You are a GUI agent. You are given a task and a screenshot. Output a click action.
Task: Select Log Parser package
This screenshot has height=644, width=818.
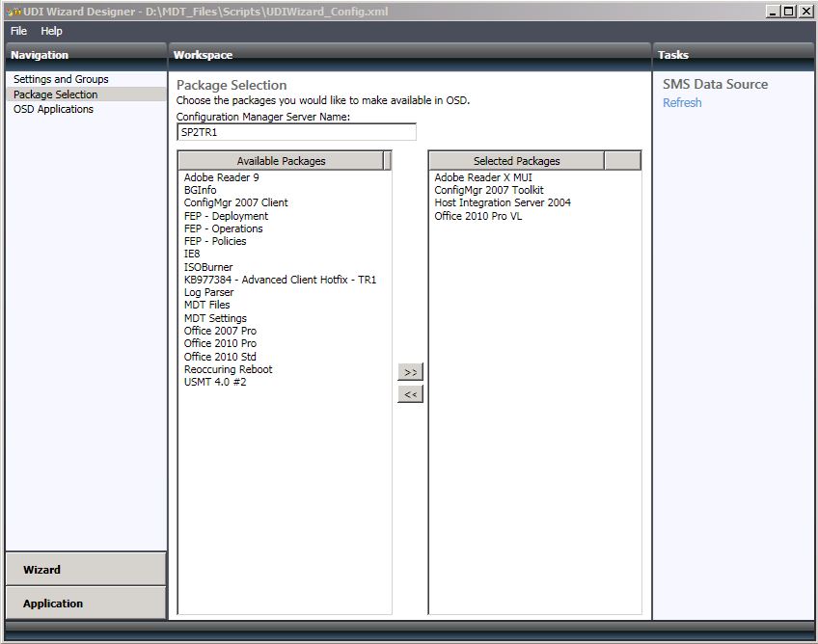[208, 292]
